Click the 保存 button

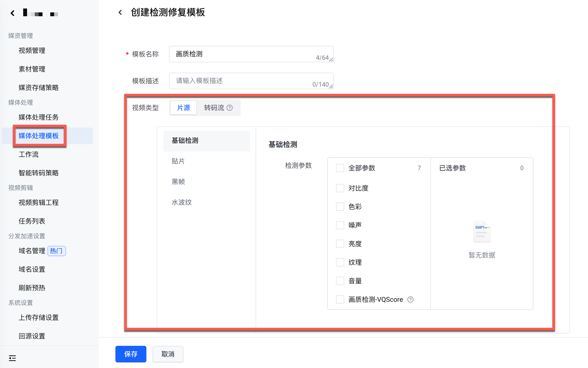point(131,354)
